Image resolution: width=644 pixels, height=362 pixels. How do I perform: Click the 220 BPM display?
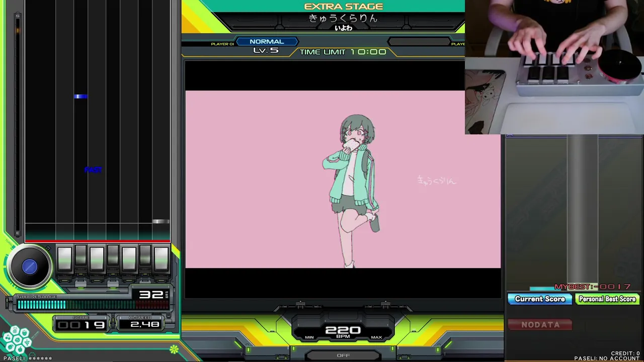pos(343,331)
